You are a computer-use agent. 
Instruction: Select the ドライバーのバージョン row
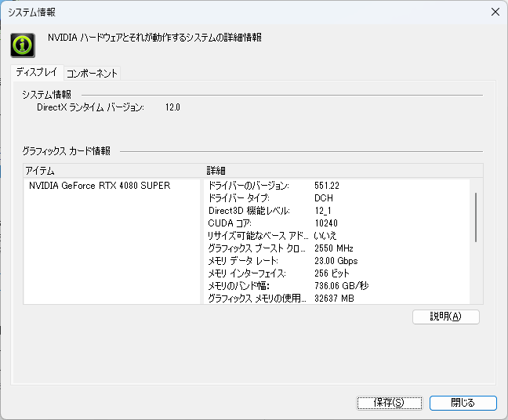pyautogui.click(x=337, y=186)
